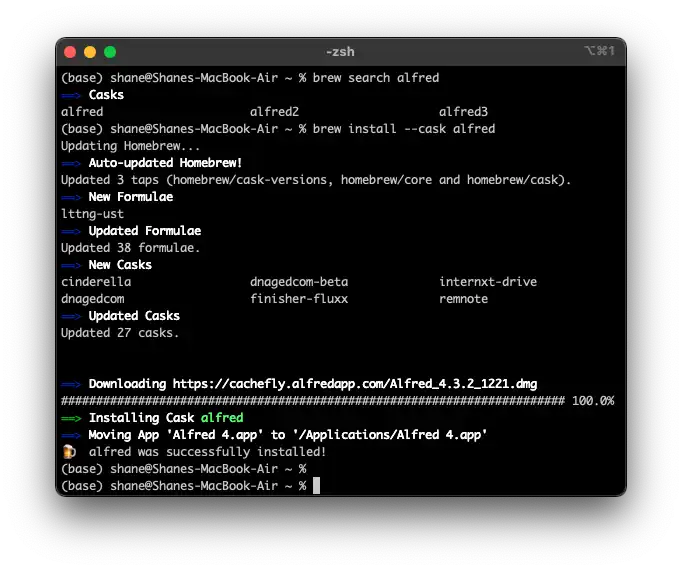The width and height of the screenshot is (682, 570).
Task: Click the green arrow before 'Installing Cask'
Action: (71, 419)
